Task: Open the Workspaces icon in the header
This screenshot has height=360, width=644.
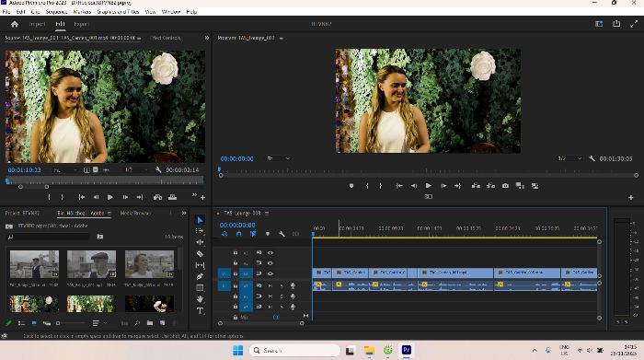Action: 599,24
